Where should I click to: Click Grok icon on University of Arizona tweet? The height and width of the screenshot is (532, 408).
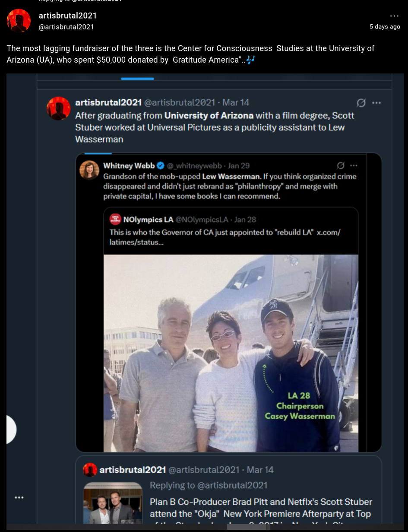[x=361, y=103]
